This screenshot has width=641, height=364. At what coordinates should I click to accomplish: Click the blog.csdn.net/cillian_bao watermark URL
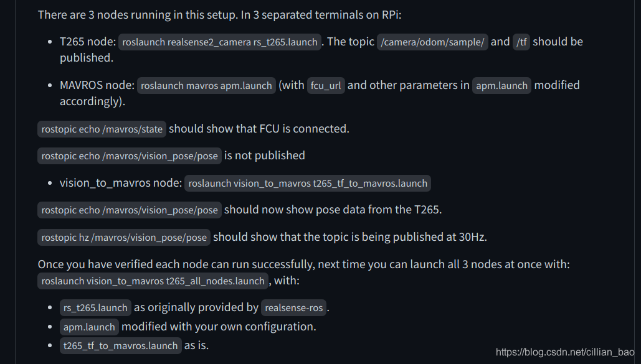pos(565,352)
